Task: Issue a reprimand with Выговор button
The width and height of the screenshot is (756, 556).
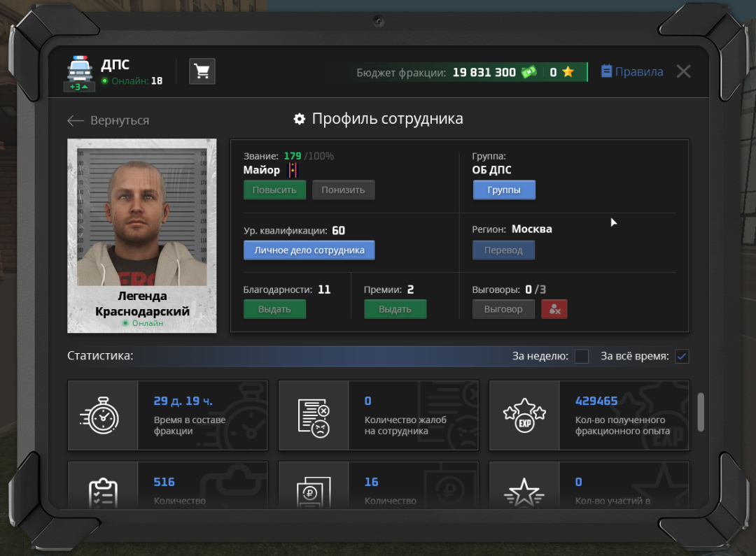Action: pyautogui.click(x=503, y=309)
